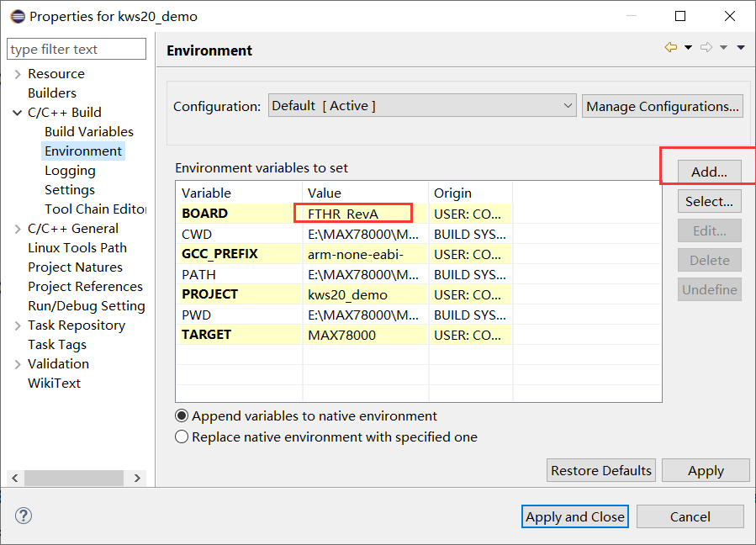Click the arm-none-eabi- value cell
The height and width of the screenshot is (545, 756).
pos(365,254)
